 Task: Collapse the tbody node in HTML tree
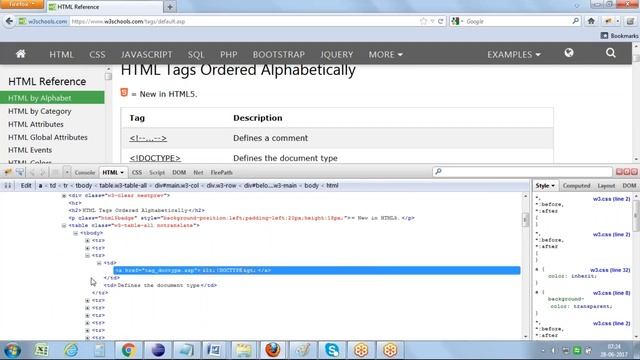click(76, 233)
